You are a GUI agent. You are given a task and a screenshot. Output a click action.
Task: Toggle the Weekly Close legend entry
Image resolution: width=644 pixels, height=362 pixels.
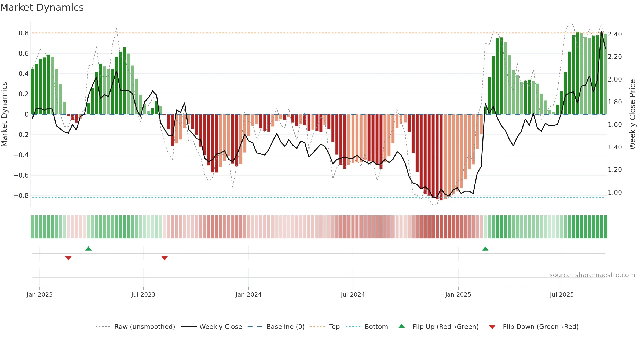coord(211,327)
